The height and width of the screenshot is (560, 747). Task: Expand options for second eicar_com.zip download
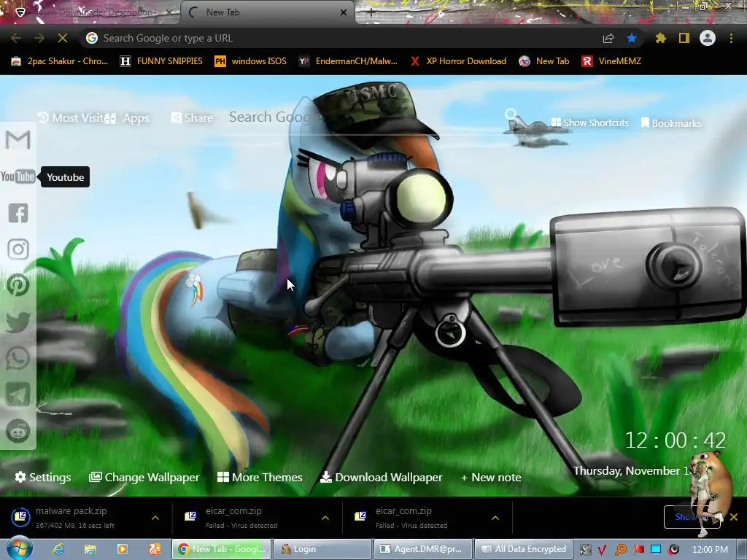click(x=495, y=518)
